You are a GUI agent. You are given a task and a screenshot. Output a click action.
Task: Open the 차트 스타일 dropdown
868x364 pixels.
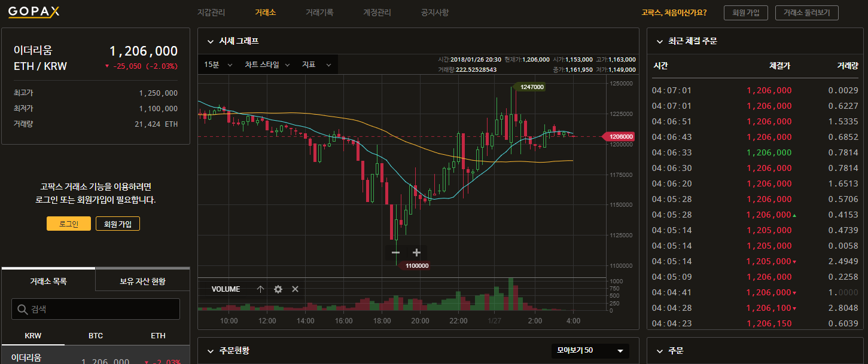tap(267, 65)
